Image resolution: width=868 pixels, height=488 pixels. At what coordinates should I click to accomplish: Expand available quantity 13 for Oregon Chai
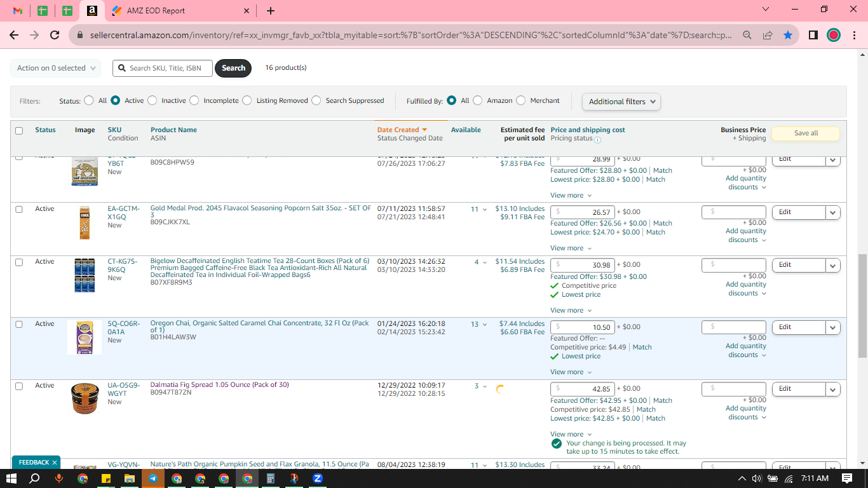click(x=484, y=324)
